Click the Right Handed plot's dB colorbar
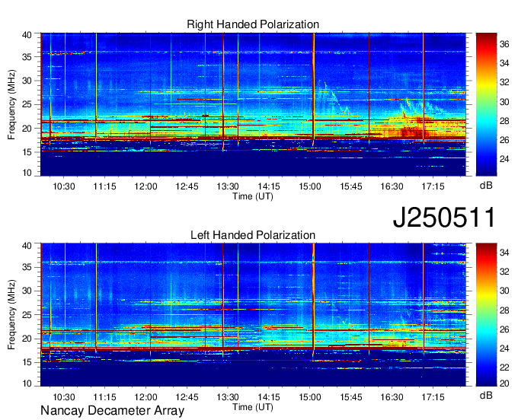The height and width of the screenshot is (420, 518). (x=486, y=104)
